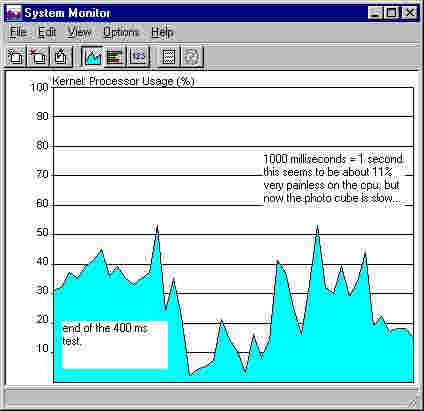Open the File menu

[x=18, y=32]
